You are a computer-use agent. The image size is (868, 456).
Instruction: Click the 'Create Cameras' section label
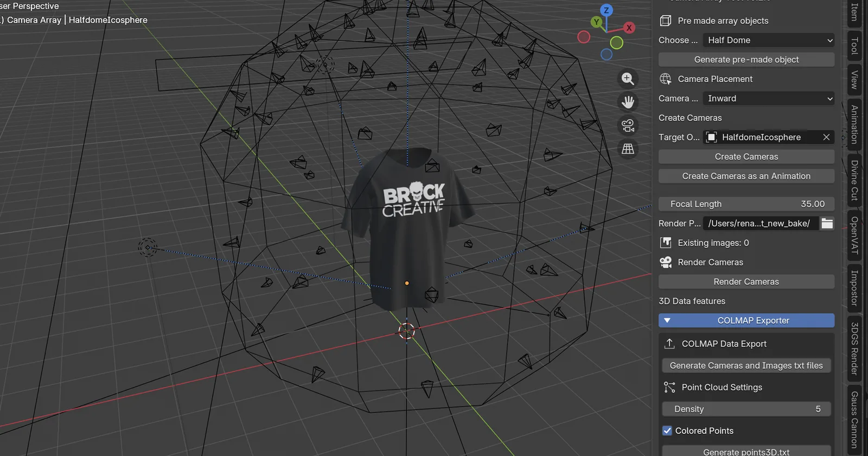tap(690, 118)
